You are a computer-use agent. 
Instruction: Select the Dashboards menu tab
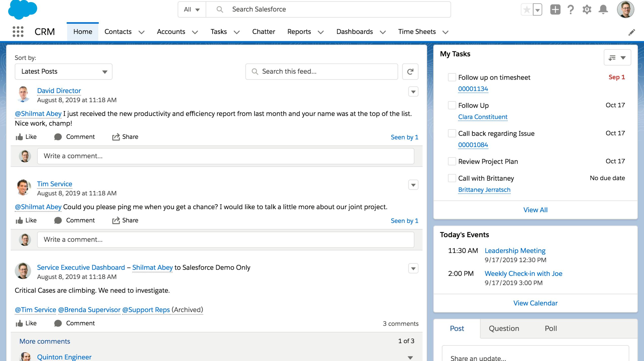[354, 31]
